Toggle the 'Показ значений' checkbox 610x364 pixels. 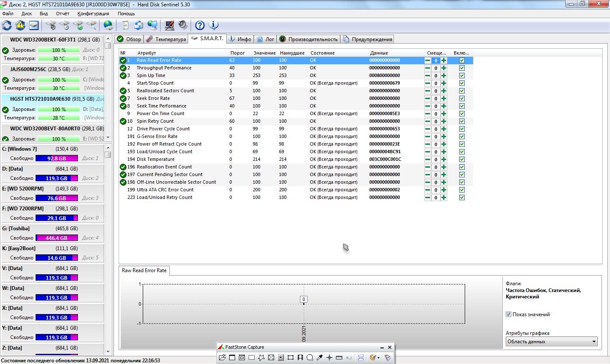[508, 314]
